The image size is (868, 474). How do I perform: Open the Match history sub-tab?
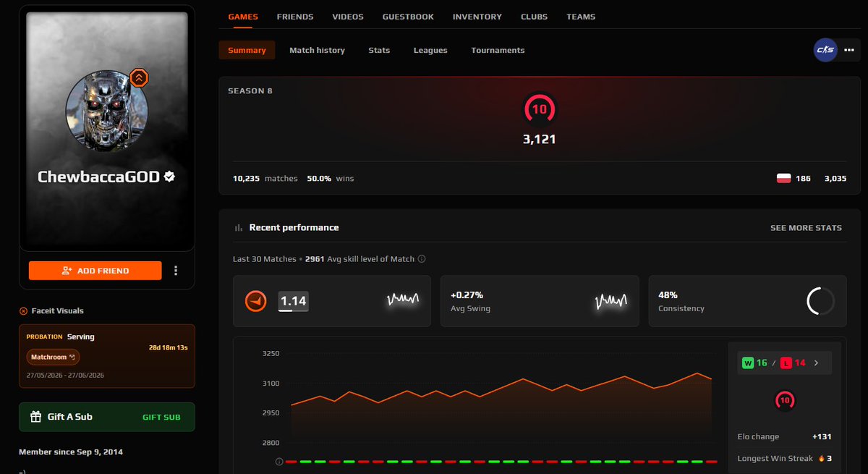(x=317, y=50)
